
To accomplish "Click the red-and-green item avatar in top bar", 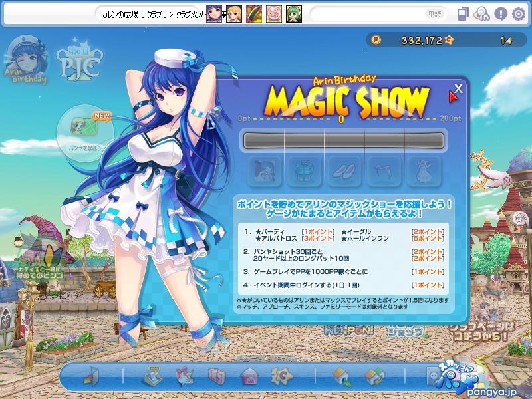I will pyautogui.click(x=254, y=14).
